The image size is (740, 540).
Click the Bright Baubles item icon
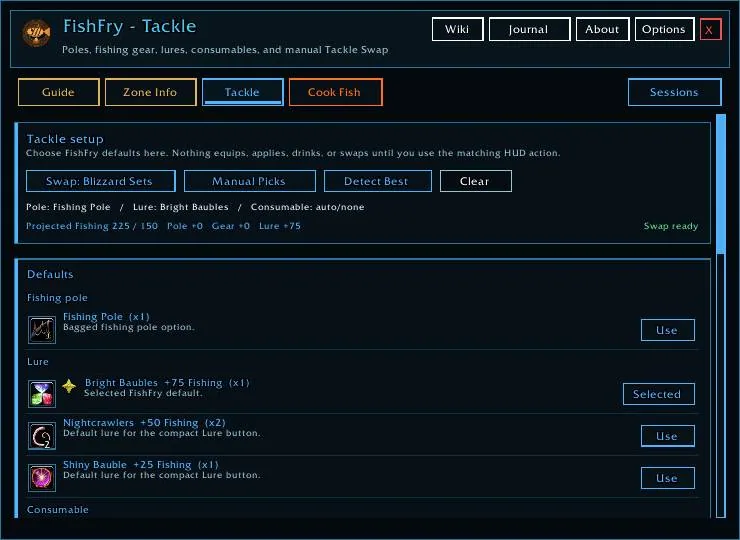click(x=42, y=394)
